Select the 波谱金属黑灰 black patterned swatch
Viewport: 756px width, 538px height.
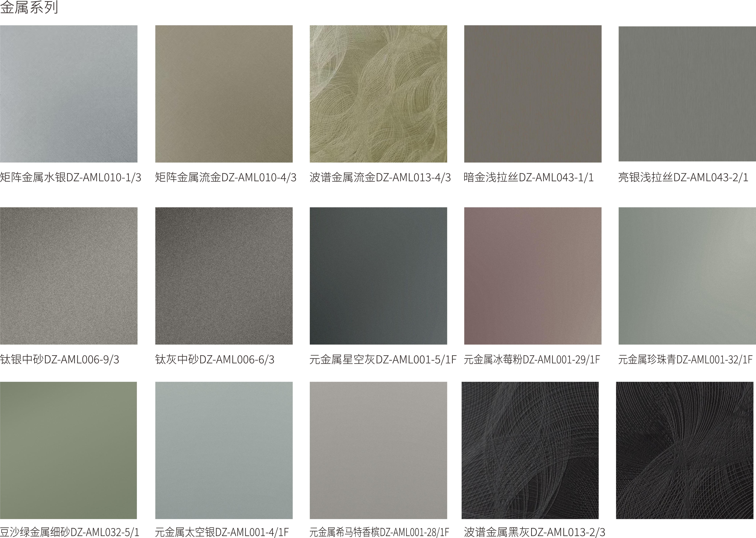point(530,451)
